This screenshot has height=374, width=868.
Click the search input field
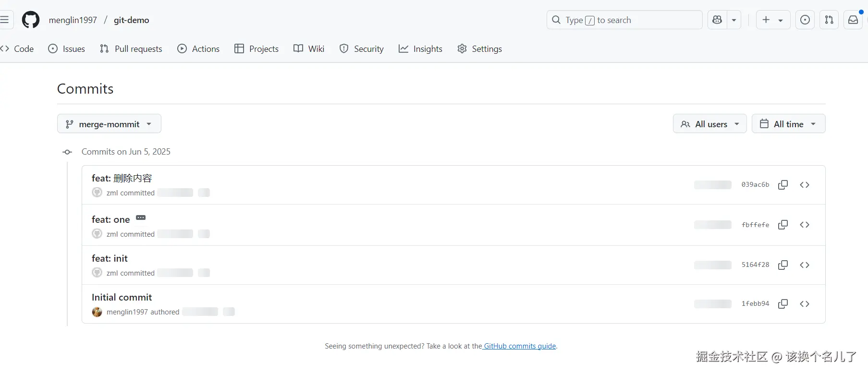coord(624,20)
